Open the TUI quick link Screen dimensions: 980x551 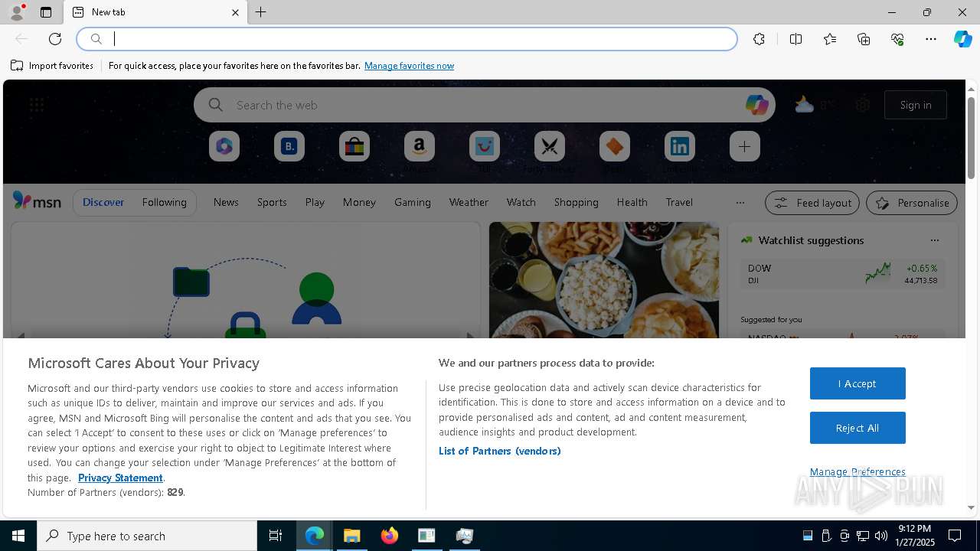pyautogui.click(x=485, y=146)
